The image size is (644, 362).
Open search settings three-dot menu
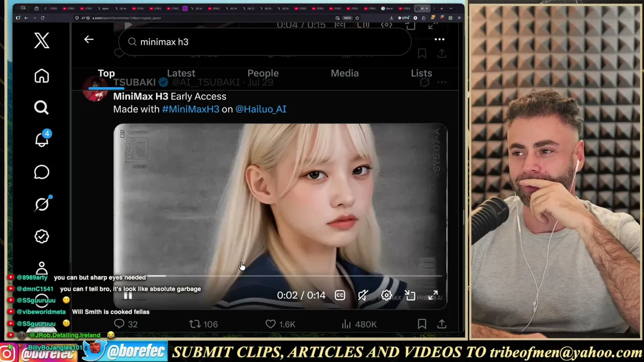pyautogui.click(x=439, y=39)
